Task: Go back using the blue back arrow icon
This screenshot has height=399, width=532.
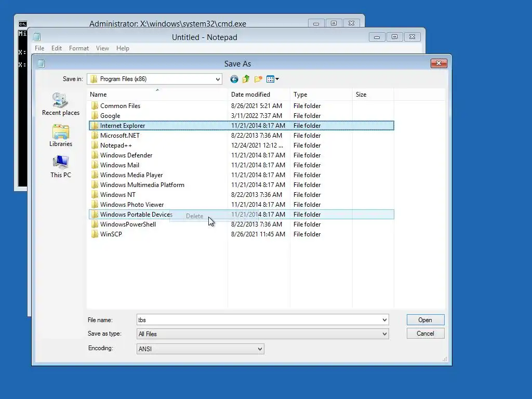Action: pyautogui.click(x=234, y=79)
